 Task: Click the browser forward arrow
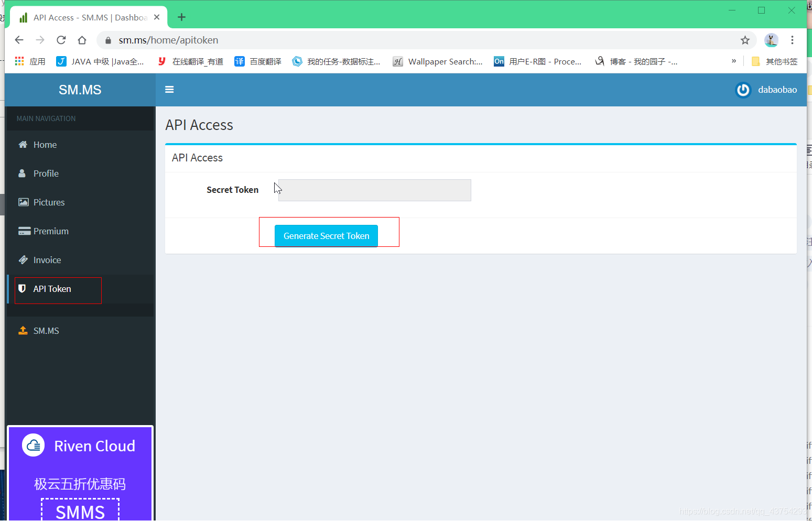(x=40, y=40)
